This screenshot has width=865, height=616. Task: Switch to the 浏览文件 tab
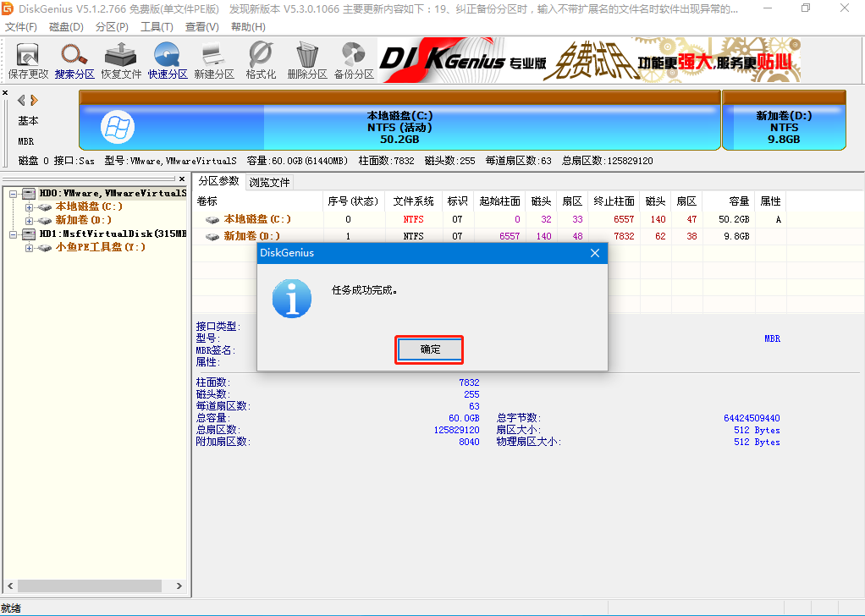click(x=269, y=182)
